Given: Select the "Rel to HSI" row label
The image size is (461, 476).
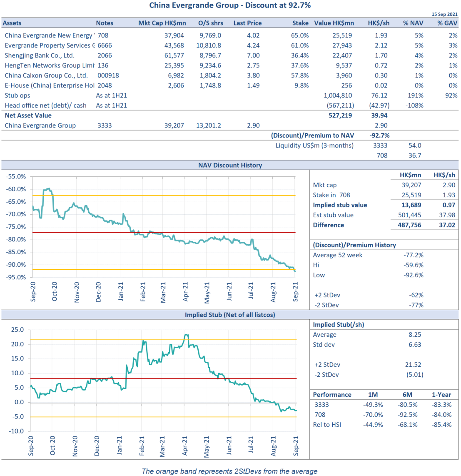Looking at the screenshot, I should pos(327,425).
